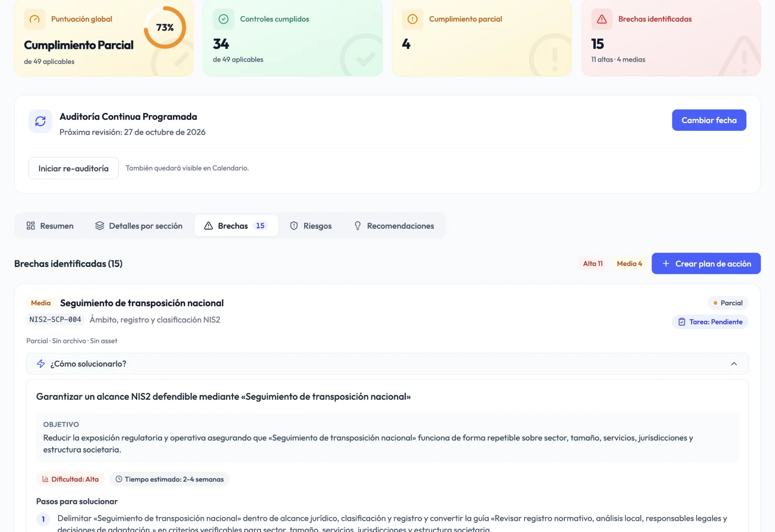Click the 73% circular progress ring
This screenshot has width=775, height=532.
[x=165, y=28]
